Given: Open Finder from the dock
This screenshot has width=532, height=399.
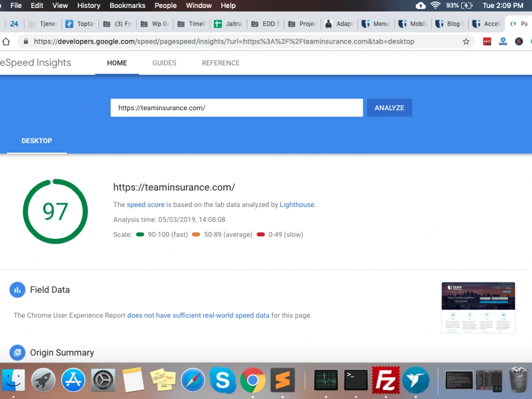Looking at the screenshot, I should (14, 380).
